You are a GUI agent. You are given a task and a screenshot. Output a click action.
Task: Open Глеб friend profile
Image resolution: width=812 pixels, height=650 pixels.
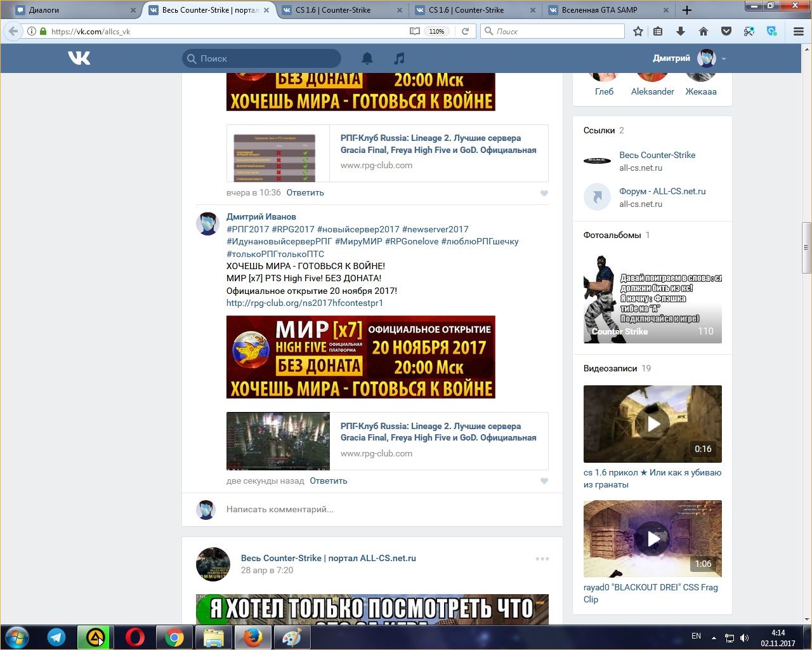click(x=604, y=91)
